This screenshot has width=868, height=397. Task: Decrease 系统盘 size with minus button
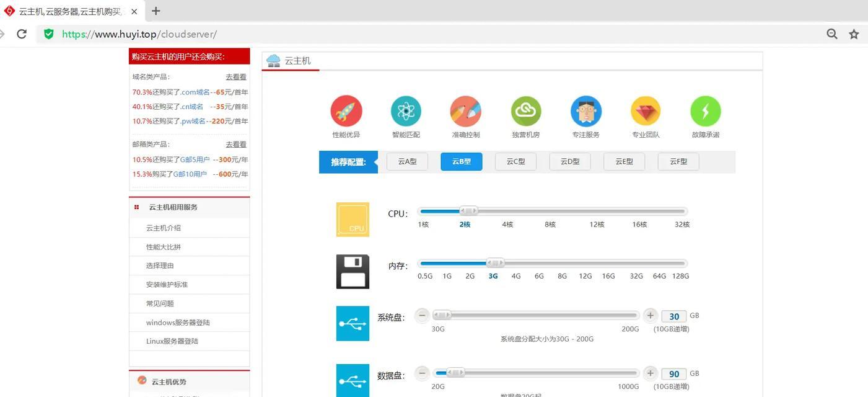pos(422,315)
